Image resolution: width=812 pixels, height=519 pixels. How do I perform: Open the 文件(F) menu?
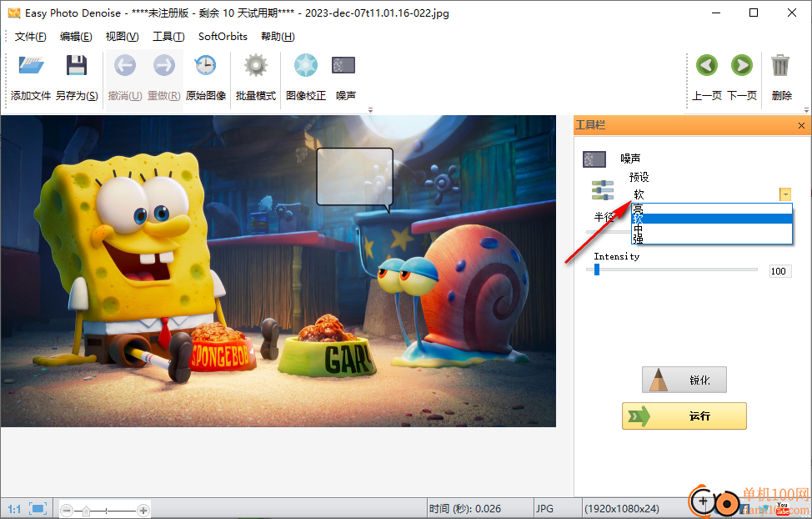31,36
